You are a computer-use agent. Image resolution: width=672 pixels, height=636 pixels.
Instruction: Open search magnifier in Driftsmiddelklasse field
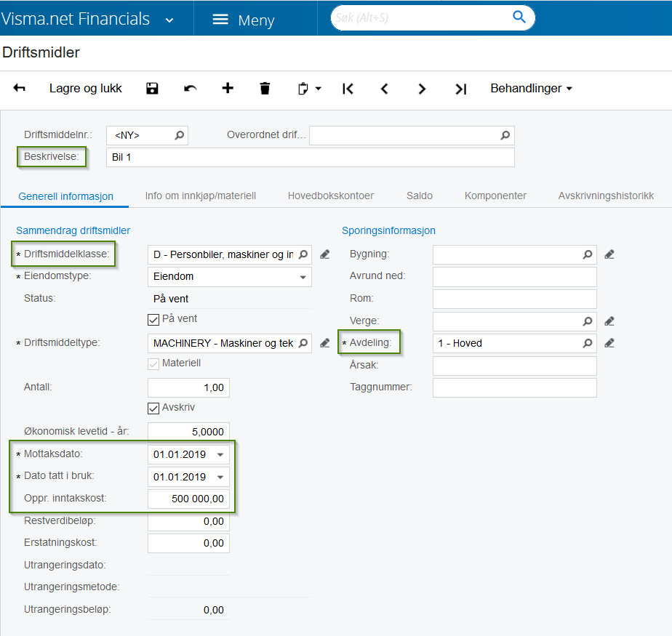click(303, 254)
